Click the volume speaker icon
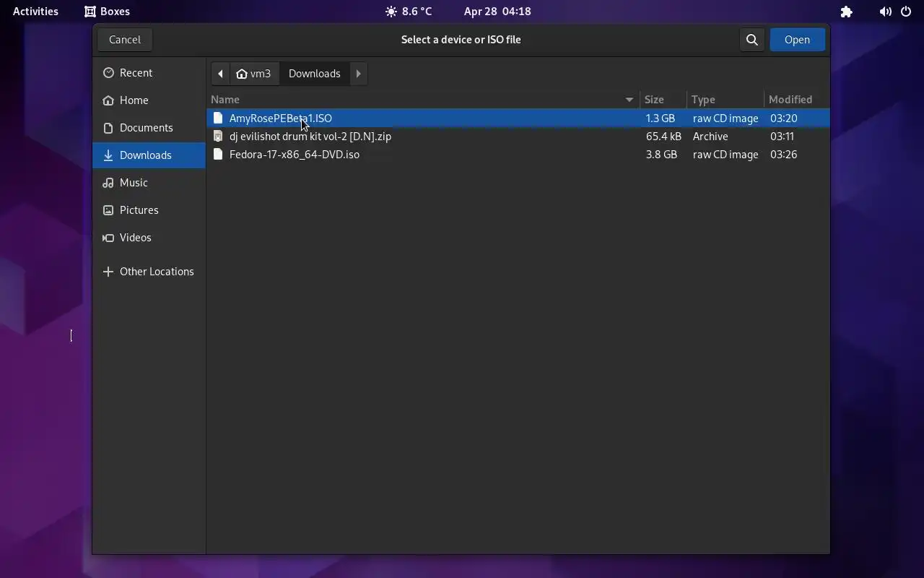 point(885,12)
